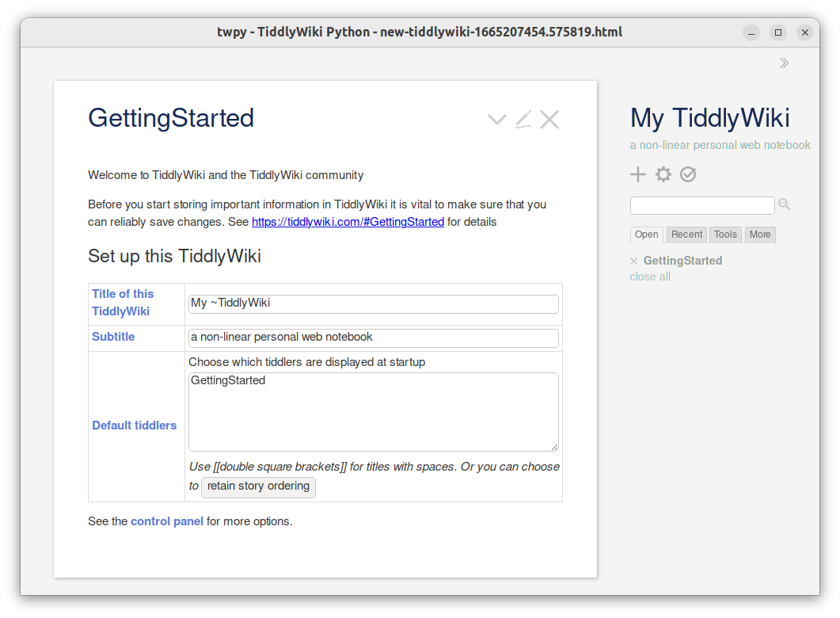Open more actions dropdown for GettingStarted tiddler

tap(497, 120)
